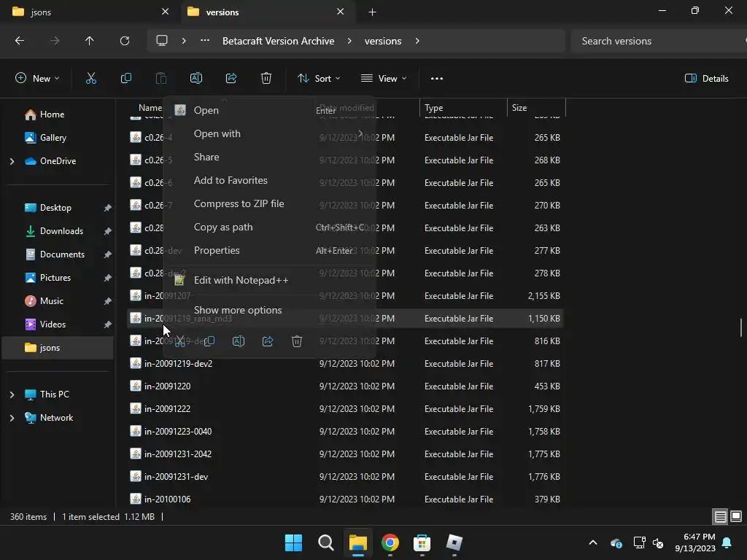
Task: Choose Open with in the context menu
Action: coord(269,134)
